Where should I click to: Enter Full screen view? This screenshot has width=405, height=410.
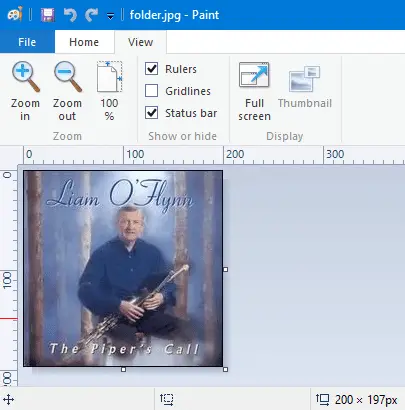[x=254, y=91]
